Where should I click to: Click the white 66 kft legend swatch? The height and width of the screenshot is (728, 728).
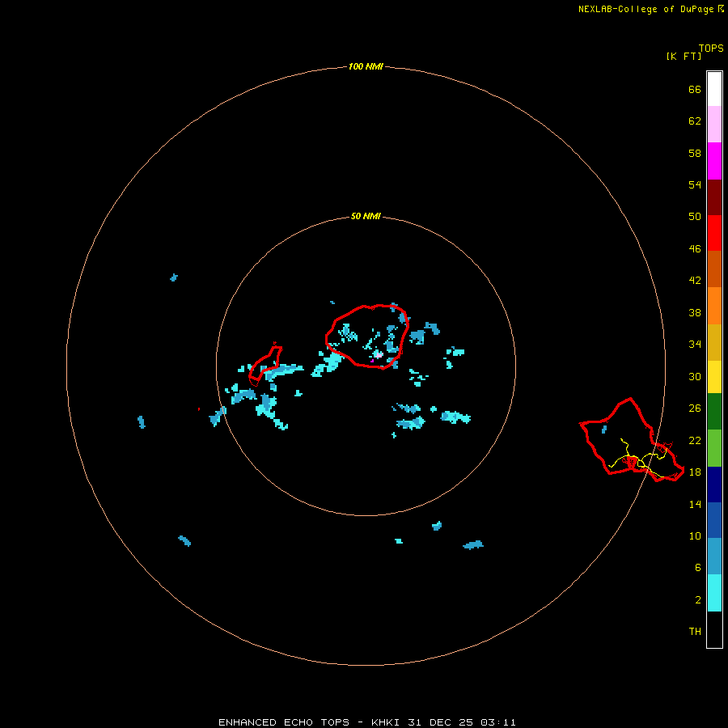pos(714,89)
